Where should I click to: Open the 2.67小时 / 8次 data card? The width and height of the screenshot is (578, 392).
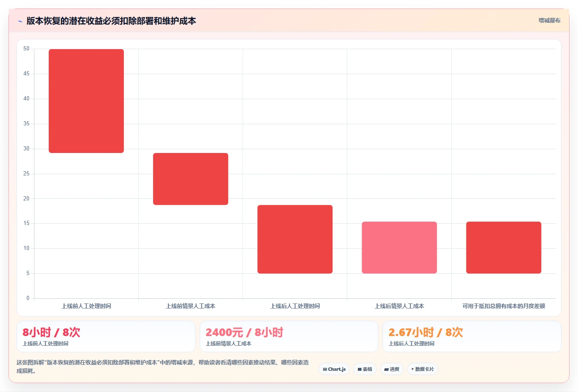(x=472, y=336)
